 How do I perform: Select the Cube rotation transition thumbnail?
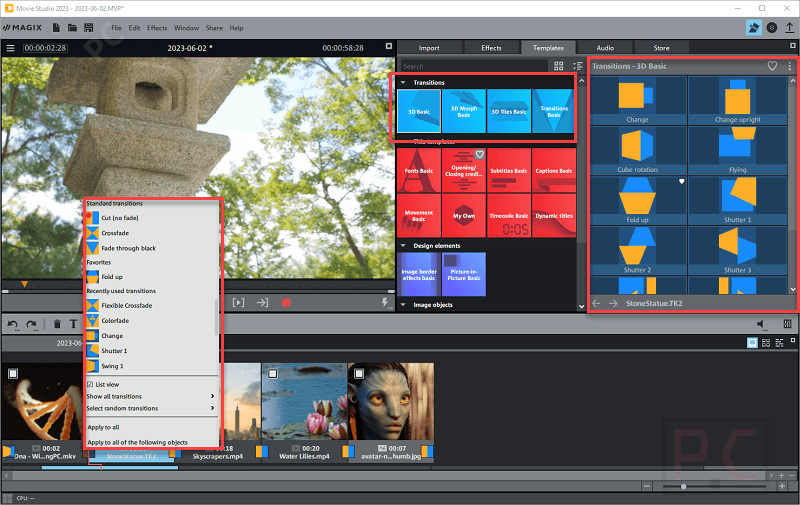tap(638, 150)
